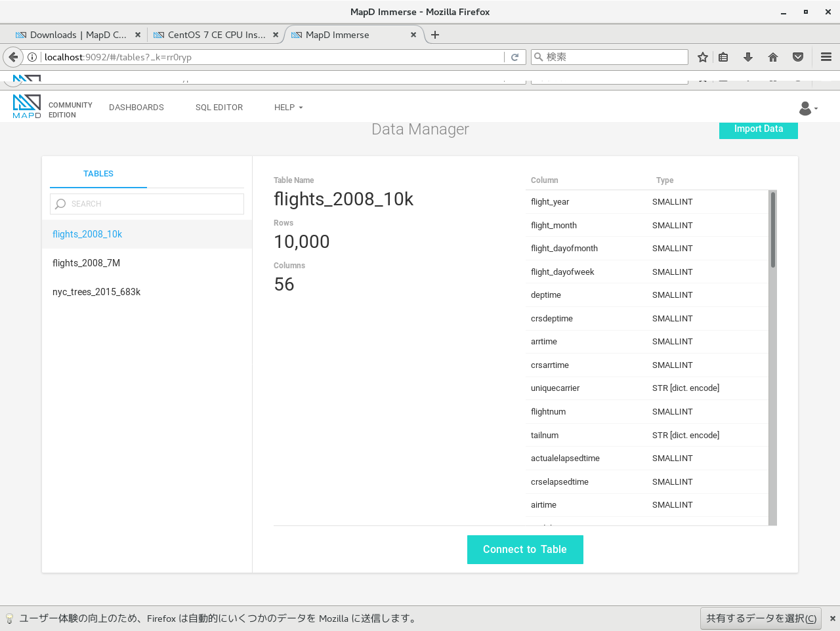Select nyc_trees_2015_683k table in list
The height and width of the screenshot is (631, 840).
pyautogui.click(x=147, y=292)
